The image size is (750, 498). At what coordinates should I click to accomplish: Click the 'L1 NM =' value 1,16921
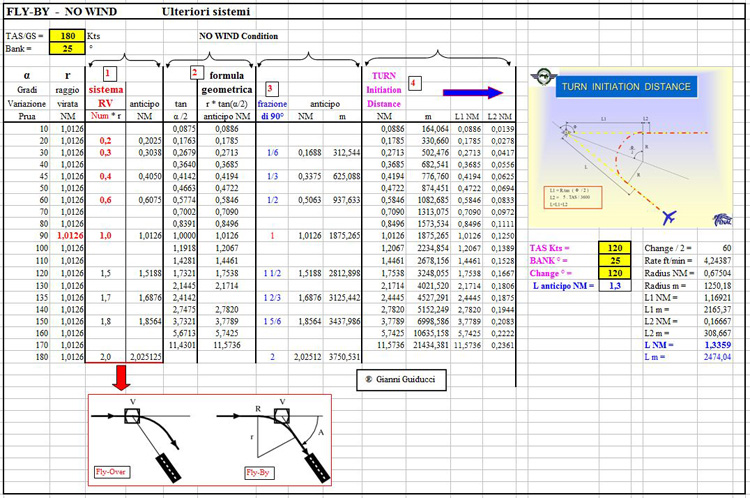[717, 298]
